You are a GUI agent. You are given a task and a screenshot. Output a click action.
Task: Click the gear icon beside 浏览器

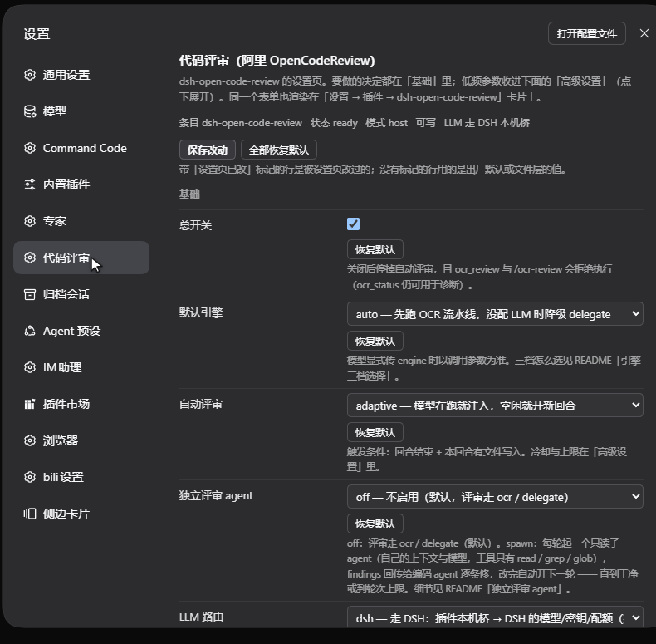tap(30, 440)
